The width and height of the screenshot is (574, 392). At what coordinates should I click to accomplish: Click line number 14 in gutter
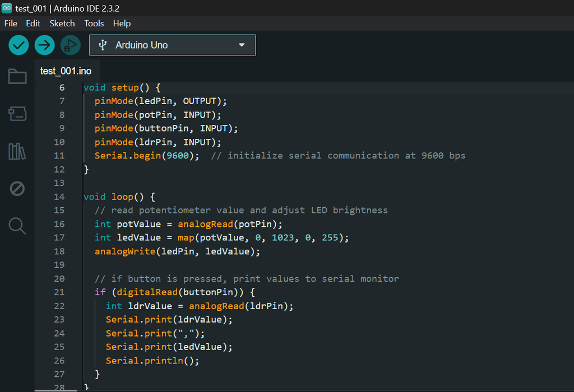59,197
